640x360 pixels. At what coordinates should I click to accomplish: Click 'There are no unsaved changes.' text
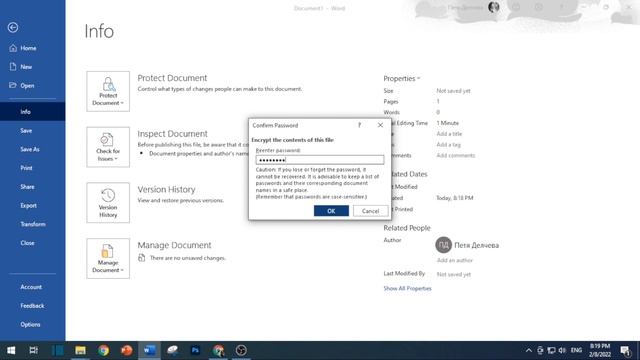tap(187, 258)
